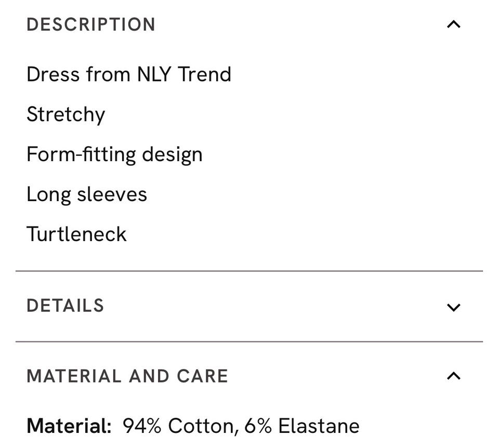499x448 pixels.
Task: Select the 'Long sleeves' feature line
Action: 87,194
